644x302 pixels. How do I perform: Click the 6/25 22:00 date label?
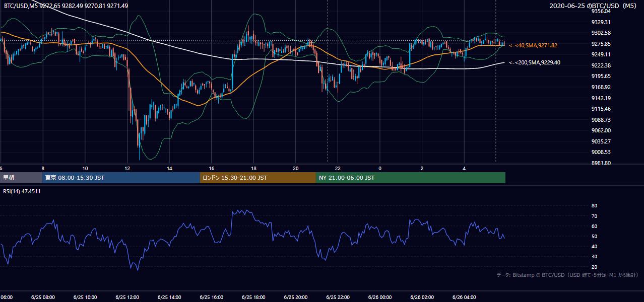click(338, 297)
